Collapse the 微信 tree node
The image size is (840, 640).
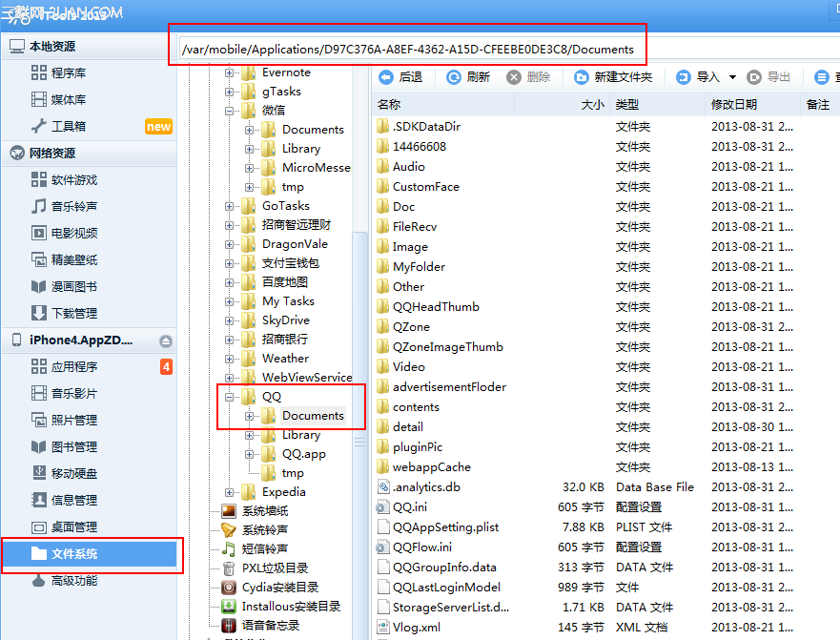click(229, 111)
